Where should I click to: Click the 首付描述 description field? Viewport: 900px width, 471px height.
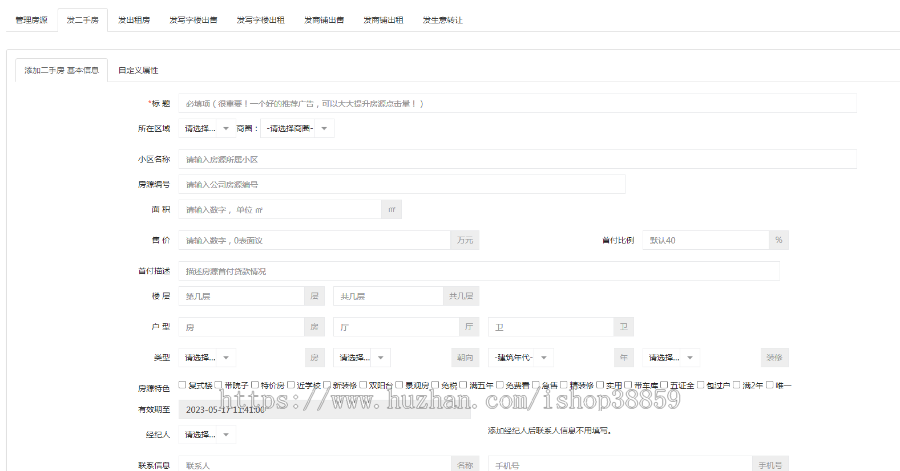click(x=479, y=271)
